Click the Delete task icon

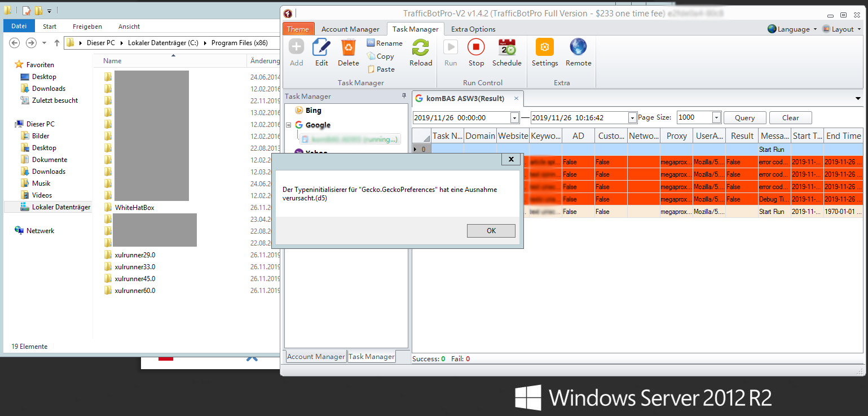click(349, 47)
